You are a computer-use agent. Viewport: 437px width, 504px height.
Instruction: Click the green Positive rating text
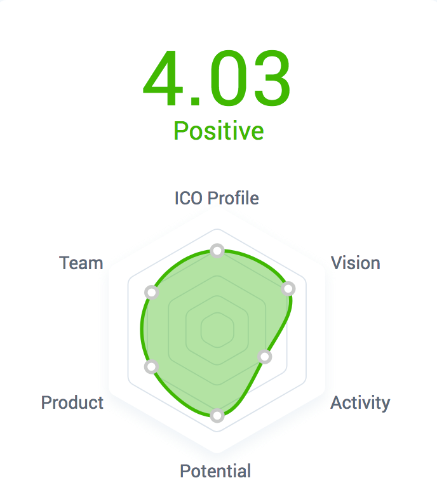pyautogui.click(x=218, y=131)
